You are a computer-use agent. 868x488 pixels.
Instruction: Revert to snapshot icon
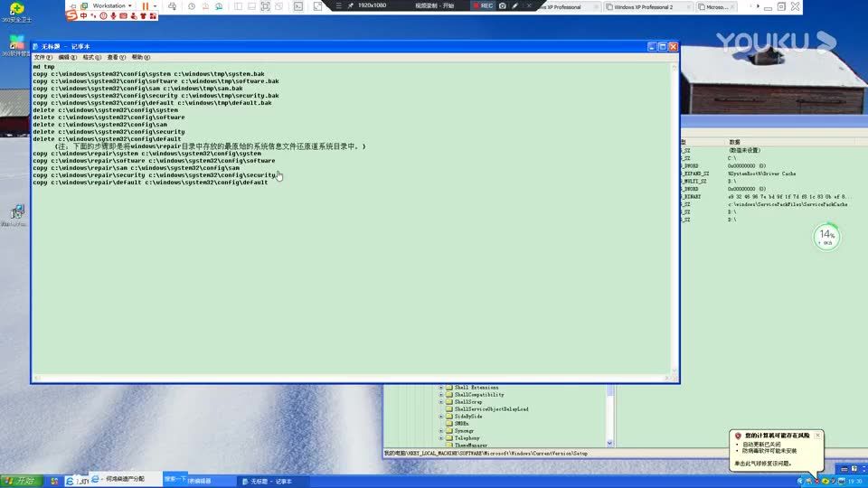[205, 6]
